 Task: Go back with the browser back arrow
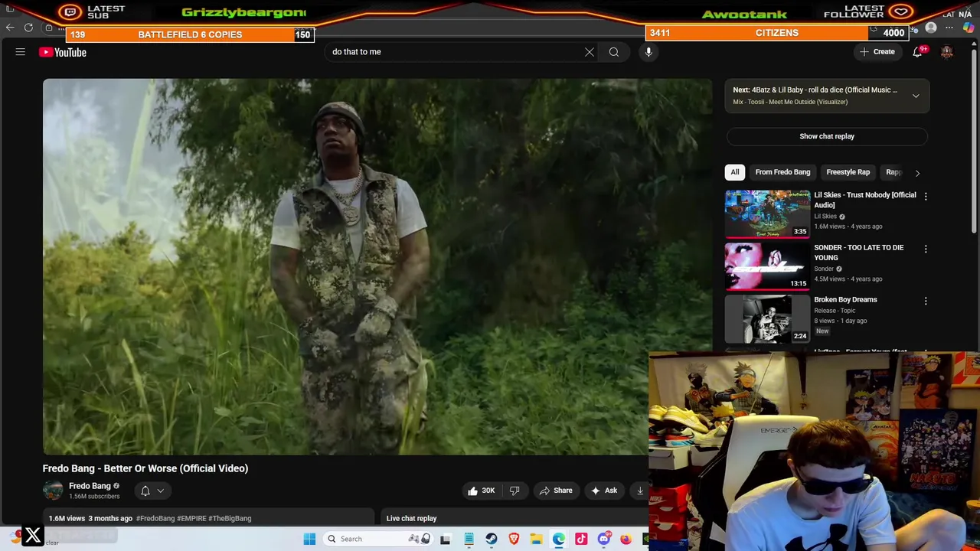10,28
